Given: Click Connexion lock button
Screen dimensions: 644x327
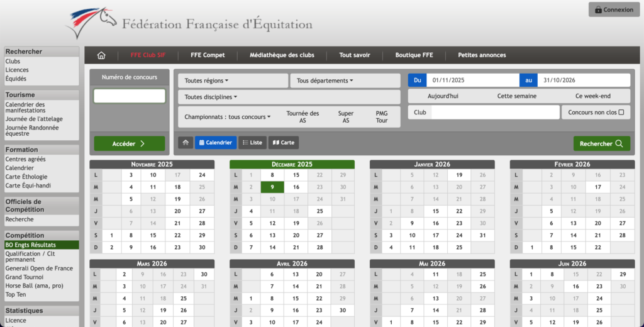Looking at the screenshot, I should pyautogui.click(x=613, y=9).
